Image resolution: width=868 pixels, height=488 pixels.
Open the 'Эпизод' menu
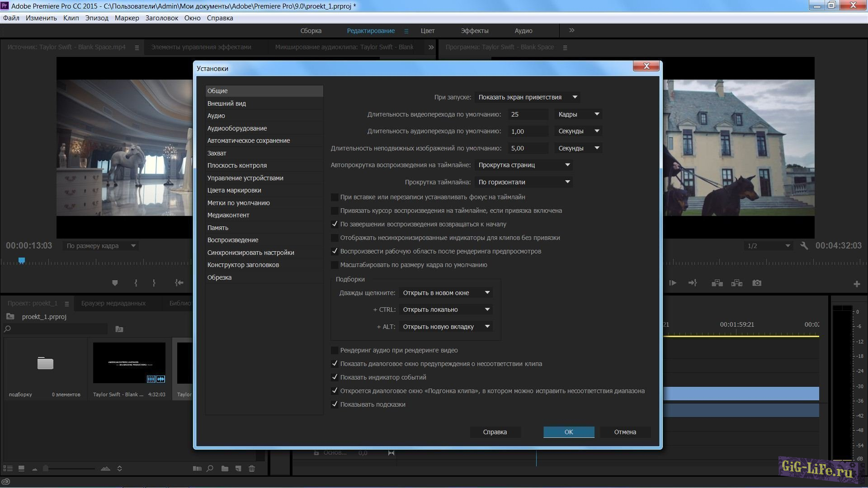97,18
